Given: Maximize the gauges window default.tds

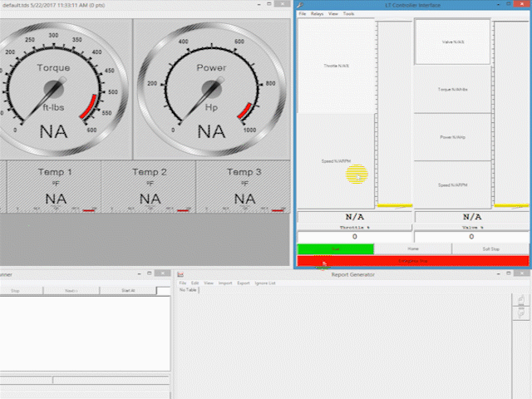Looking at the screenshot, I should click(x=268, y=4).
